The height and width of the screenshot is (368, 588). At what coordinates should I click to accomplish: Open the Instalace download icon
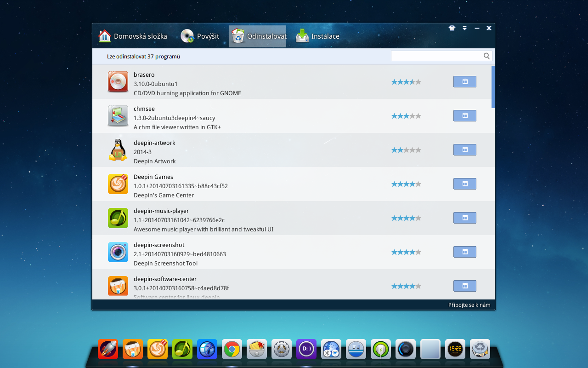[302, 35]
